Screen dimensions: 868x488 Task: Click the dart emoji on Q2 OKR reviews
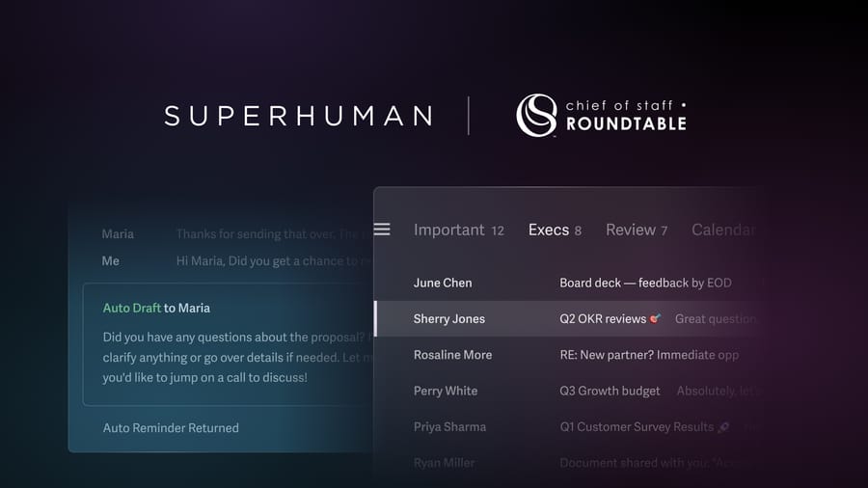pos(656,318)
